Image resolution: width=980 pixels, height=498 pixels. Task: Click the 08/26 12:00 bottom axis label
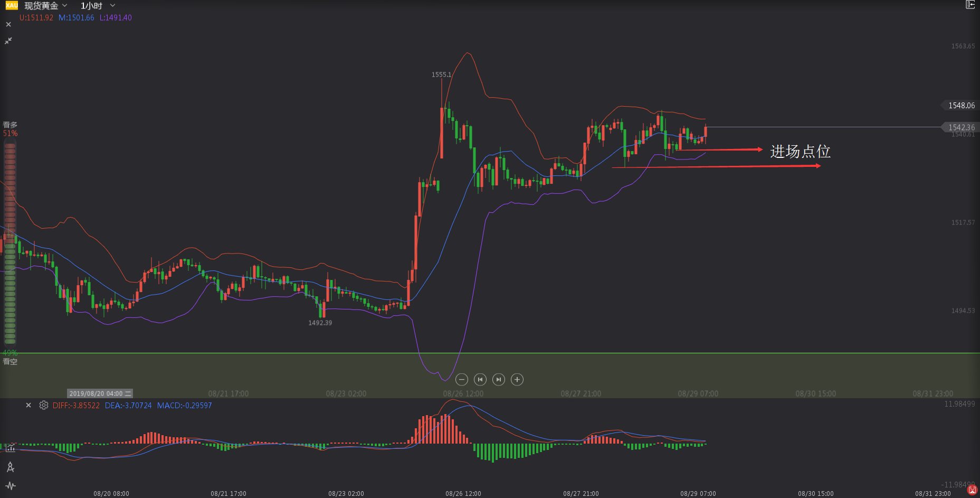463,494
